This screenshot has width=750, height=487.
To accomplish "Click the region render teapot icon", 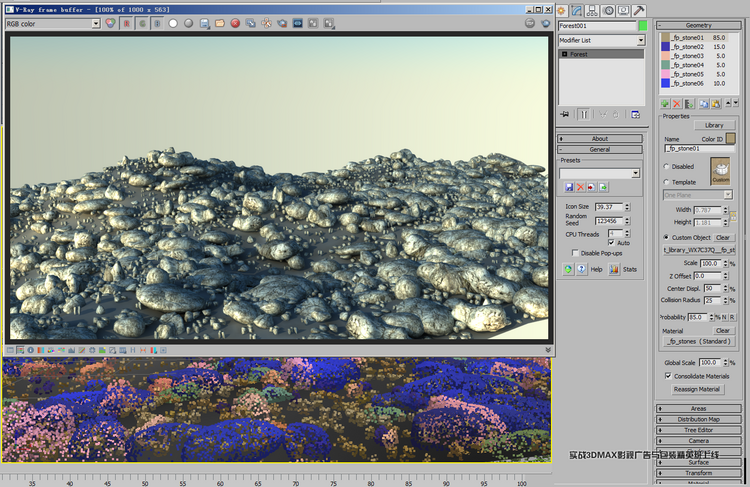I will (282, 23).
